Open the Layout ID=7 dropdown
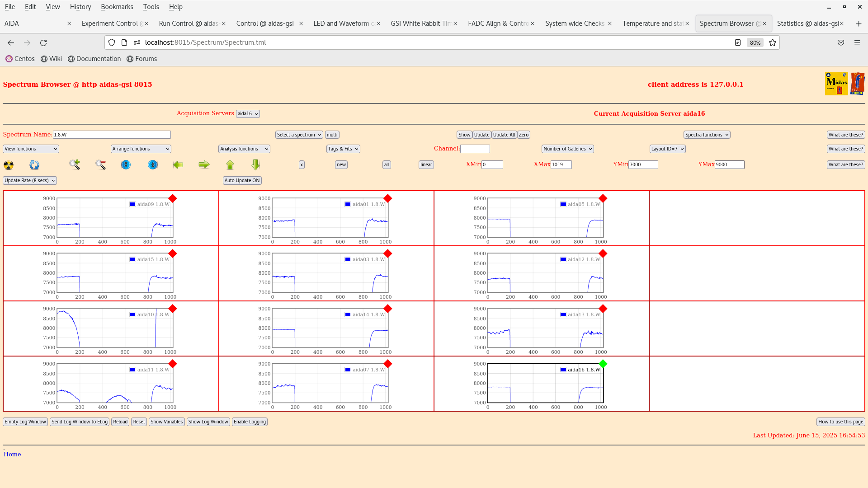 (667, 149)
